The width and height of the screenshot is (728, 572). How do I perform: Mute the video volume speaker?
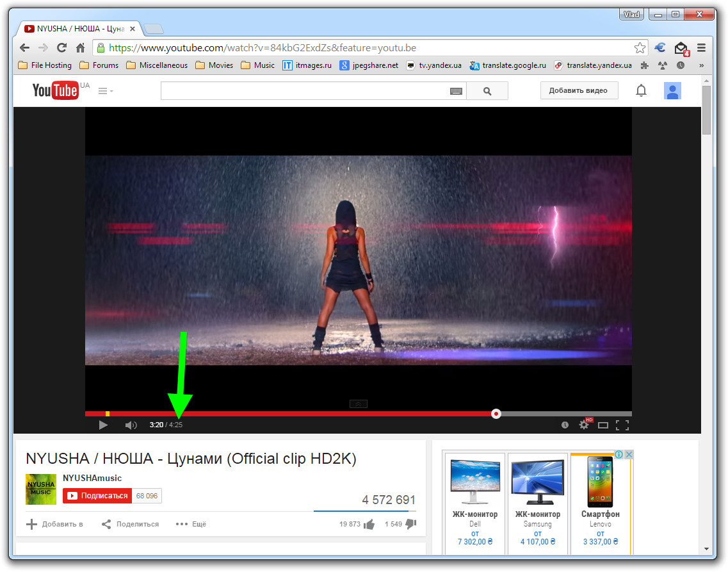[x=131, y=425]
